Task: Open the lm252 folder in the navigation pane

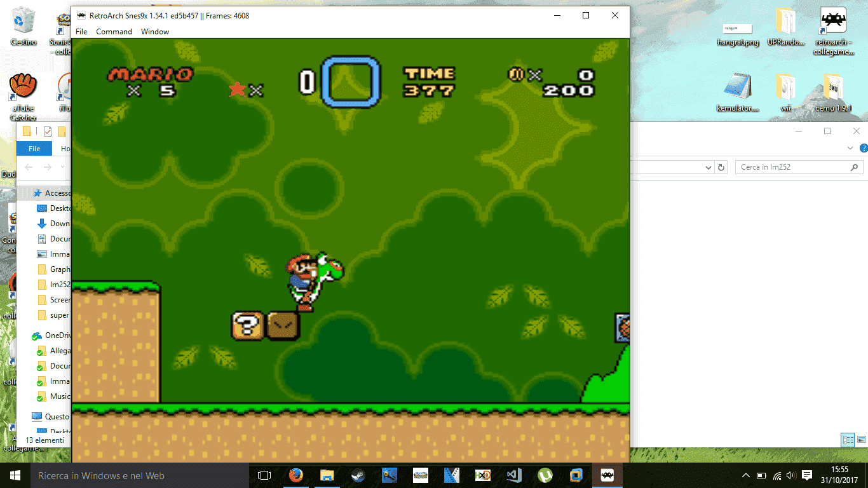Action: [x=53, y=284]
